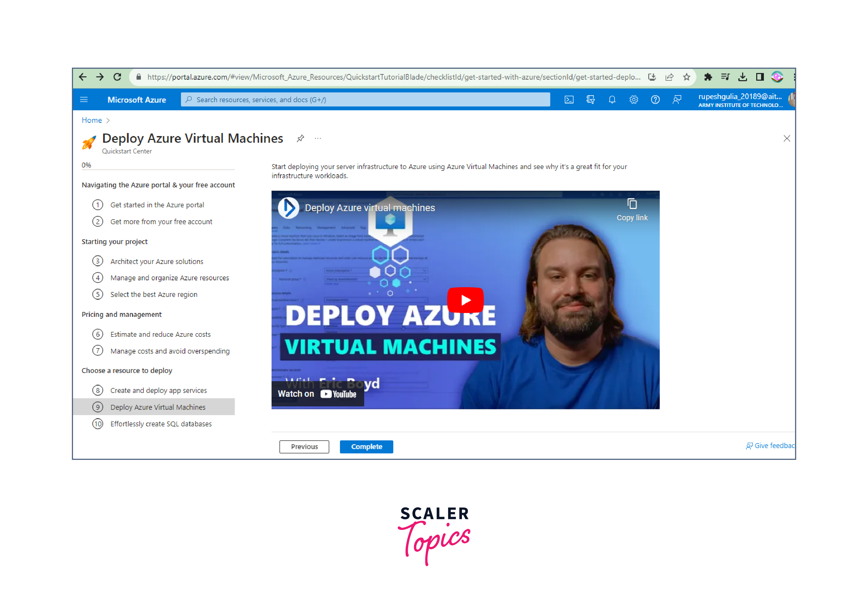Click the help question mark icon
Image resolution: width=868 pixels, height=615 pixels.
pyautogui.click(x=655, y=100)
